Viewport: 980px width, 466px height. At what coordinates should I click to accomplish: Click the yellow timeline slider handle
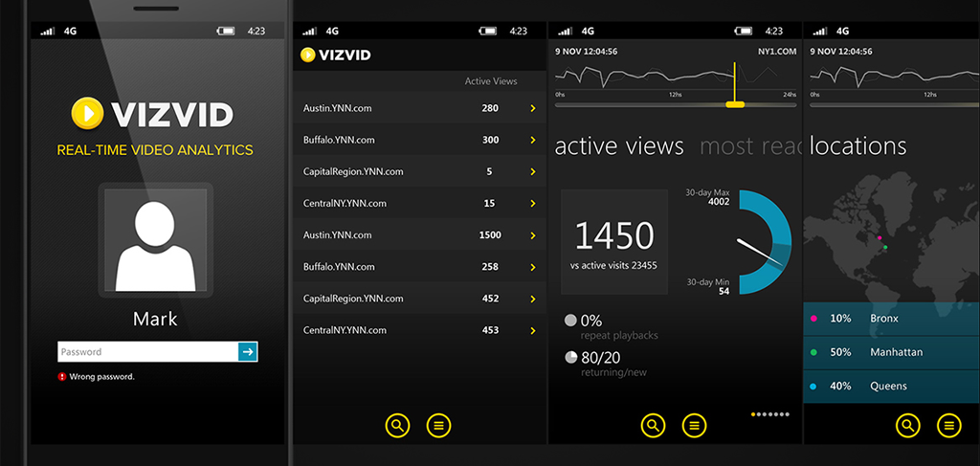(x=735, y=104)
